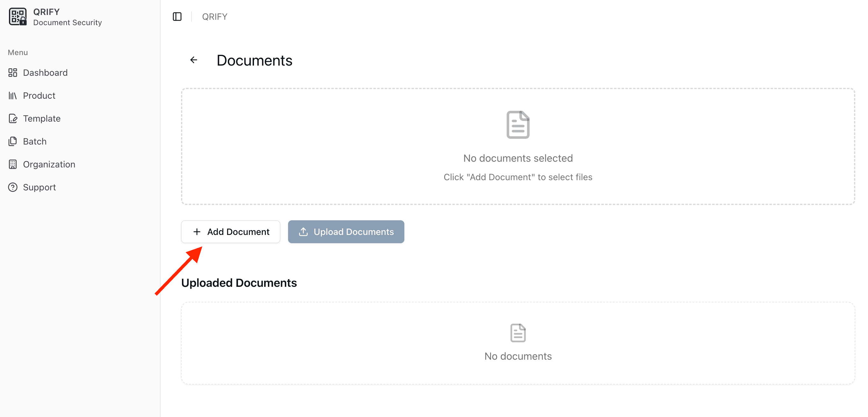Click the Support question mark icon

[x=13, y=187]
